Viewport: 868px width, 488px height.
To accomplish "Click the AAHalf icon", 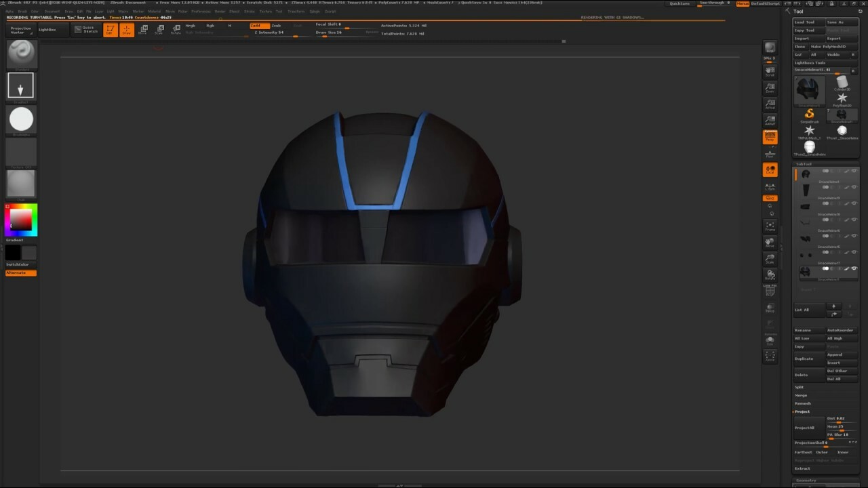I will click(x=770, y=120).
